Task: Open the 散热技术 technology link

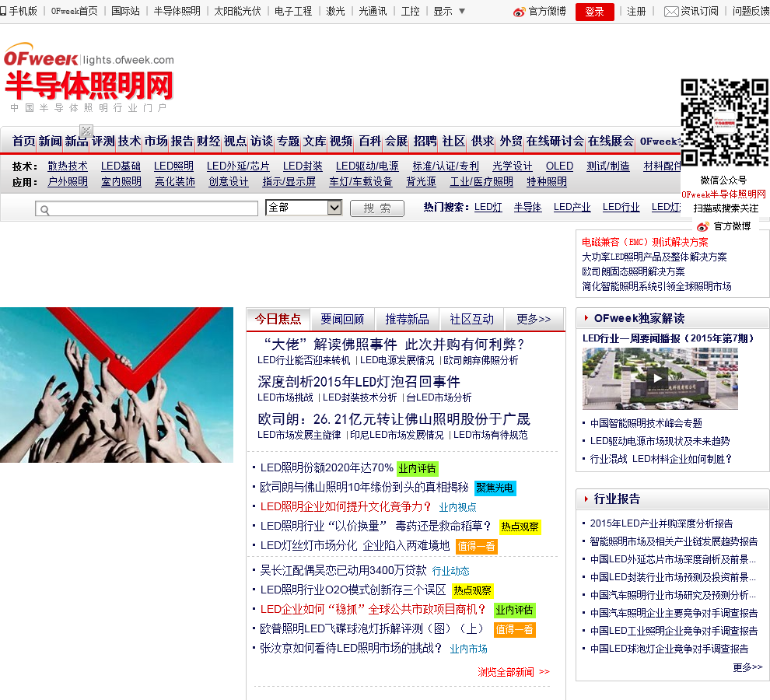Action: [x=68, y=166]
